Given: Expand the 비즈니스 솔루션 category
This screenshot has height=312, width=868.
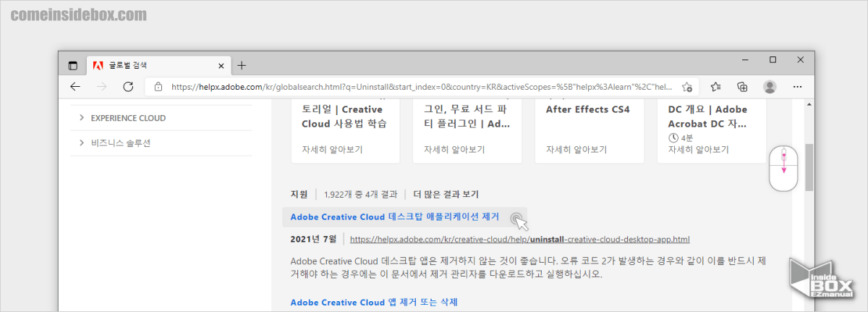Looking at the screenshot, I should click(161, 143).
